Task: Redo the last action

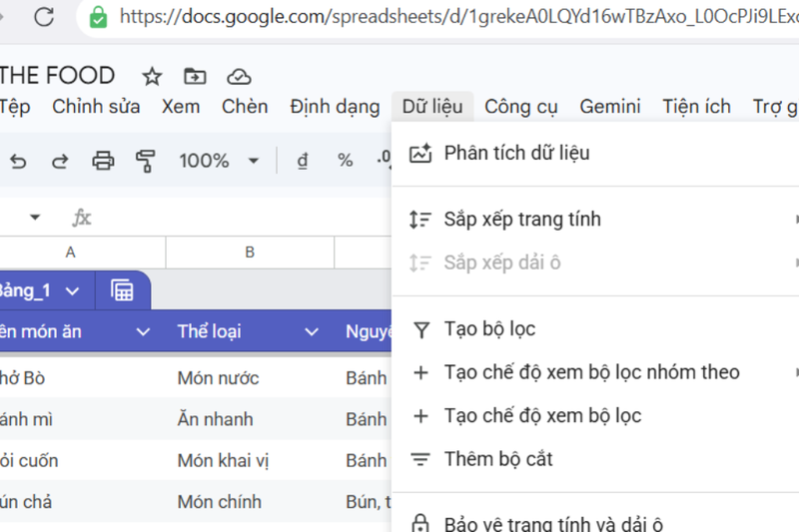Action: [x=60, y=162]
